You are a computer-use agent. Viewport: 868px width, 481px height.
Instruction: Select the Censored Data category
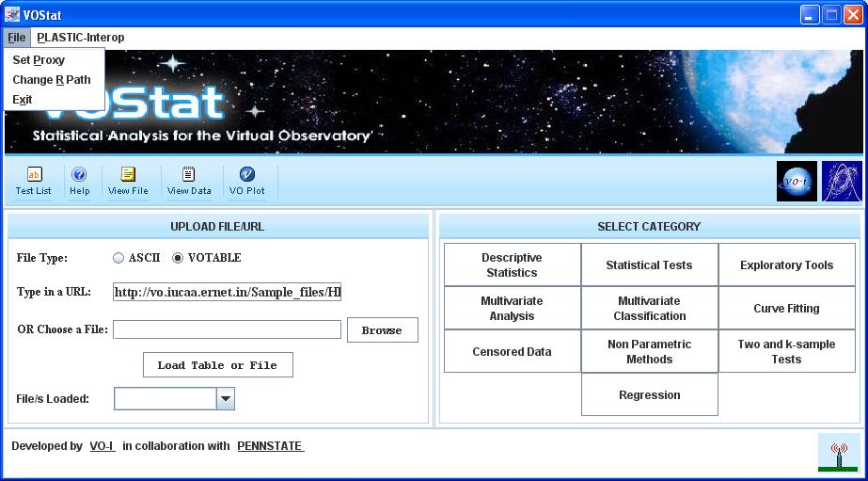coord(512,351)
